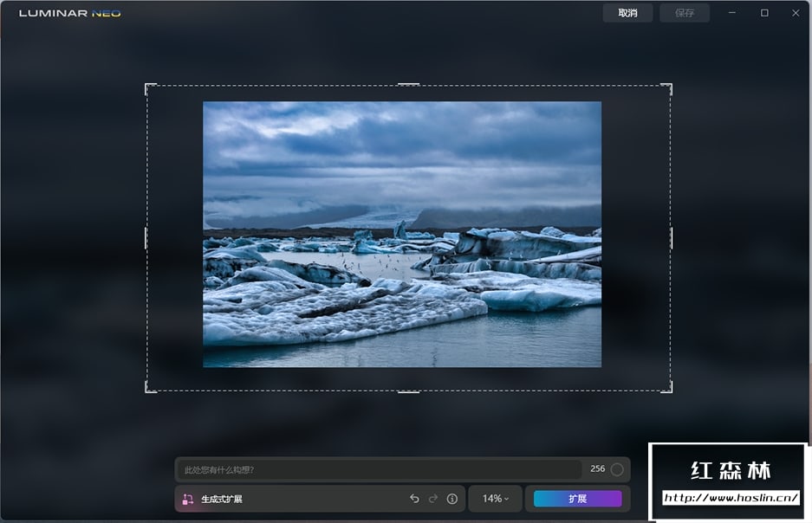Viewport: 812px width, 523px height.
Task: Click the 取消 cancel button
Action: [x=627, y=13]
